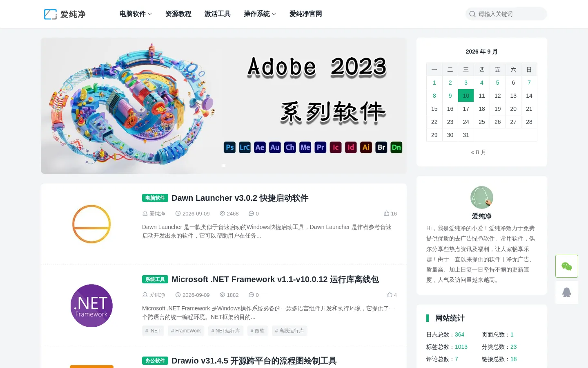Click the 爱纯净 profile avatar
This screenshot has width=588, height=368.
point(482,197)
